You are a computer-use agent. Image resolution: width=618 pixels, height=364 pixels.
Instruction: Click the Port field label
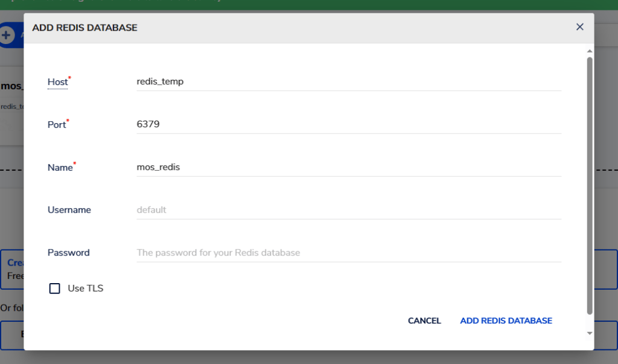tap(57, 125)
